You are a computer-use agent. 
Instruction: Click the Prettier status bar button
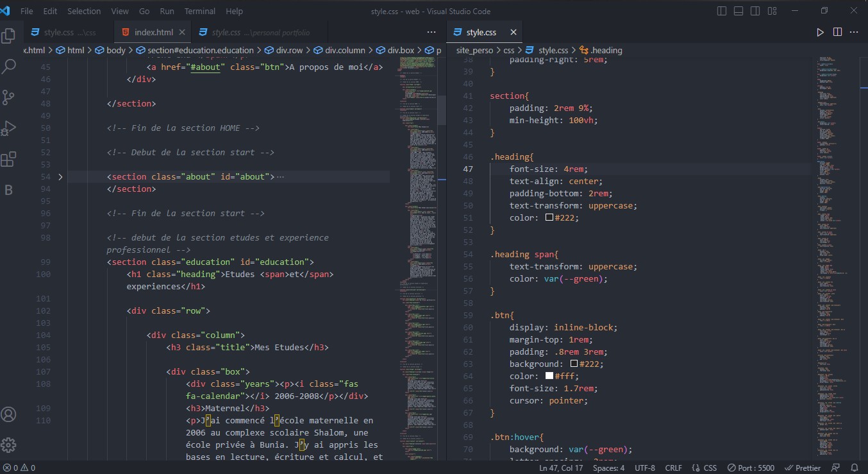(x=803, y=468)
